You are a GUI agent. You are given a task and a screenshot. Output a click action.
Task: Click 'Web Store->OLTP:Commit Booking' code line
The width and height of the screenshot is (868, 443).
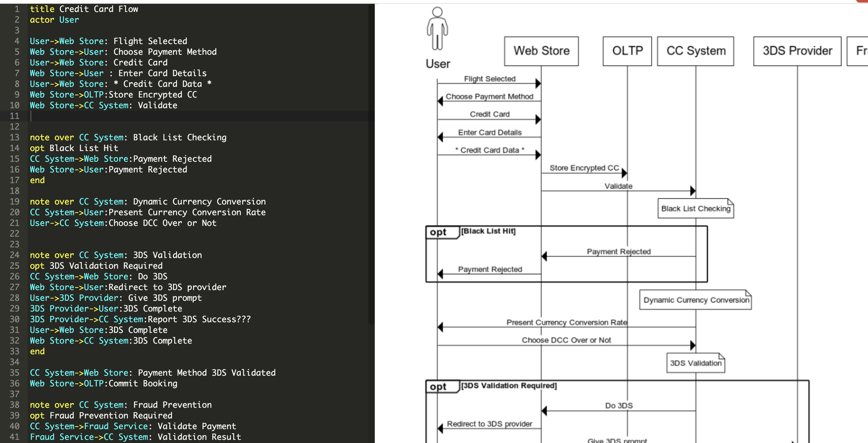[x=103, y=384]
